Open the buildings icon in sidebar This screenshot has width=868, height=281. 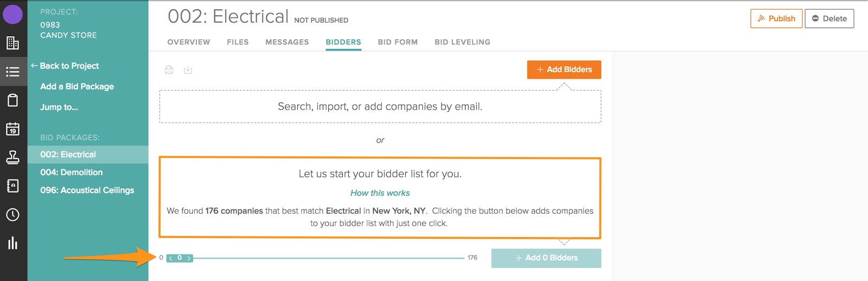pyautogui.click(x=12, y=43)
